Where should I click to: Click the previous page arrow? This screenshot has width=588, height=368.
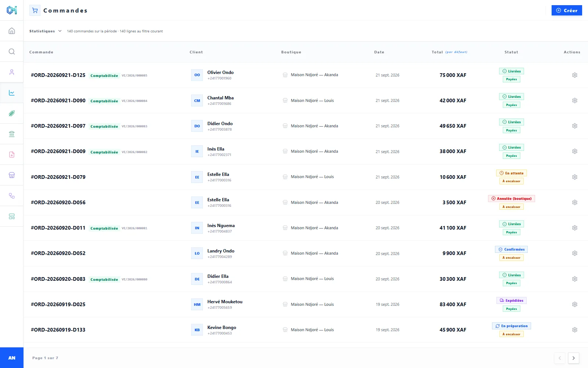click(560, 358)
